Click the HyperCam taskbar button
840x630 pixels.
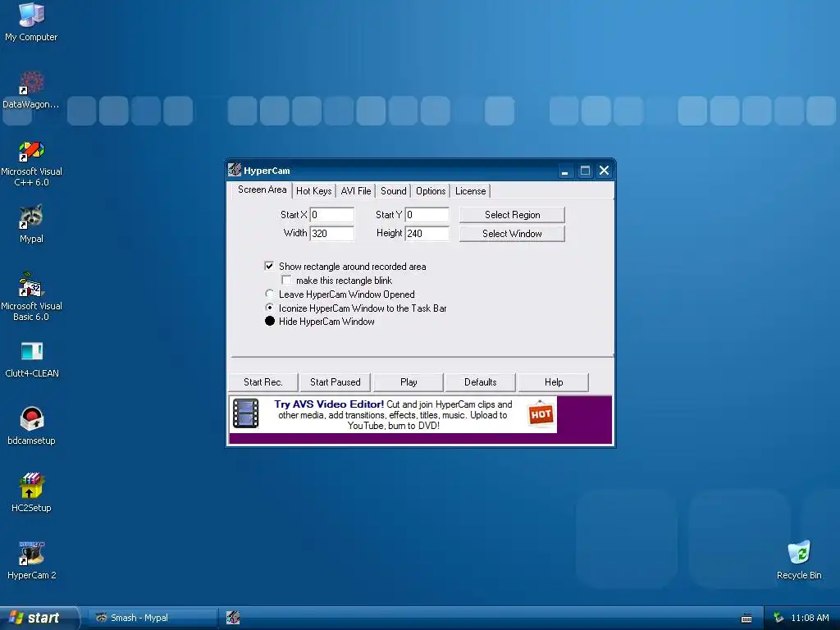coord(233,618)
